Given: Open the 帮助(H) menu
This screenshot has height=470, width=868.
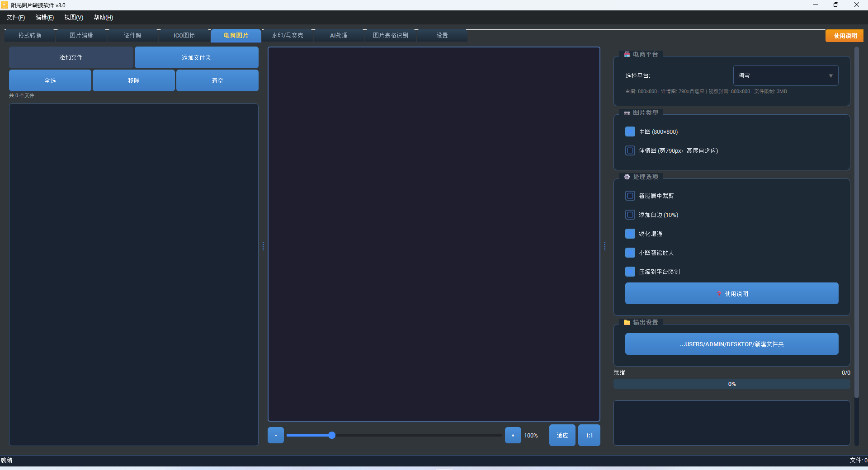Looking at the screenshot, I should coord(103,17).
